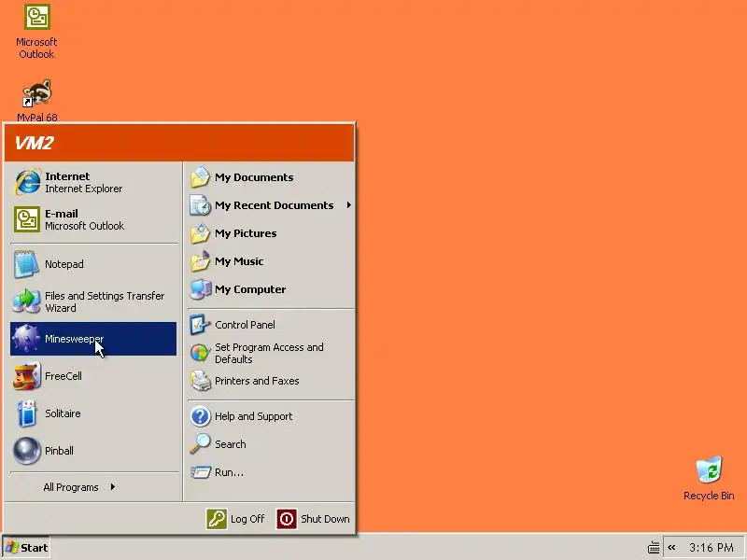Click the My Recent Documents icon

tap(200, 205)
